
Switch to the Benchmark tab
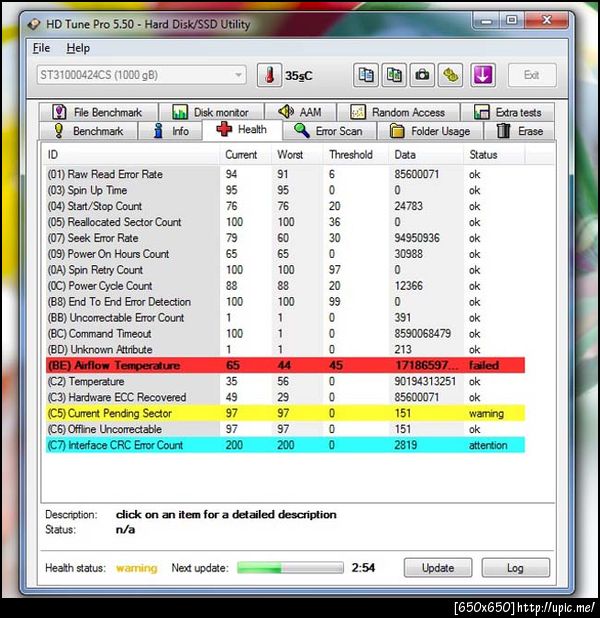[x=88, y=131]
